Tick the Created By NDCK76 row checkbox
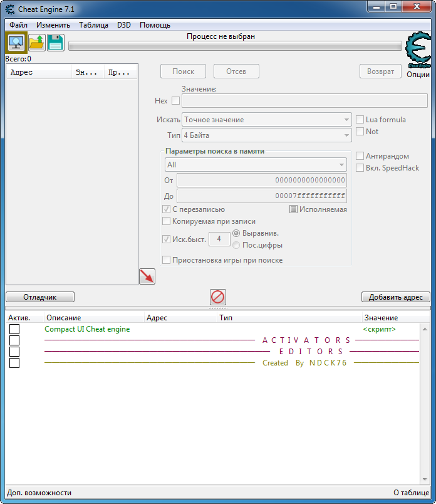The image size is (436, 504). (14, 363)
